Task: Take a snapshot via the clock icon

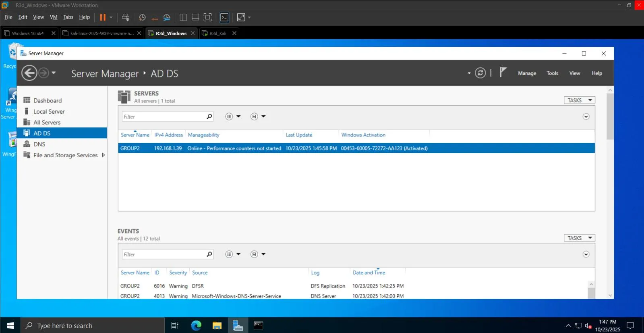Action: (142, 17)
